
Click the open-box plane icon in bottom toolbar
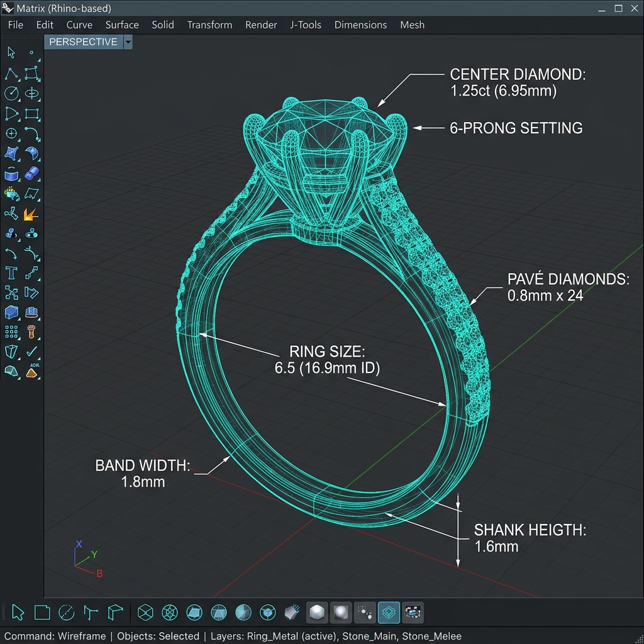click(115, 613)
